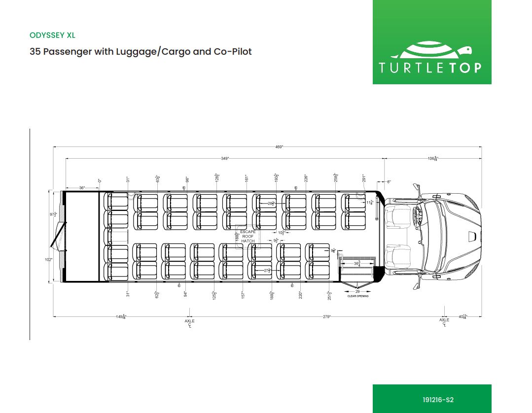Click the 6" dimension near the cab
Viewport: 532px width, 413px height.
389,182
